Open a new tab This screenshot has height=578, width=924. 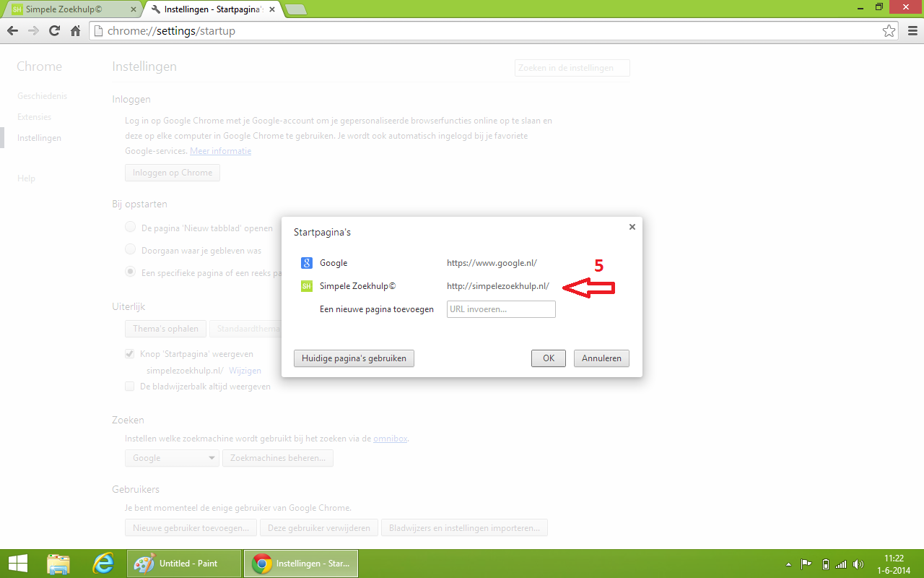coord(296,9)
